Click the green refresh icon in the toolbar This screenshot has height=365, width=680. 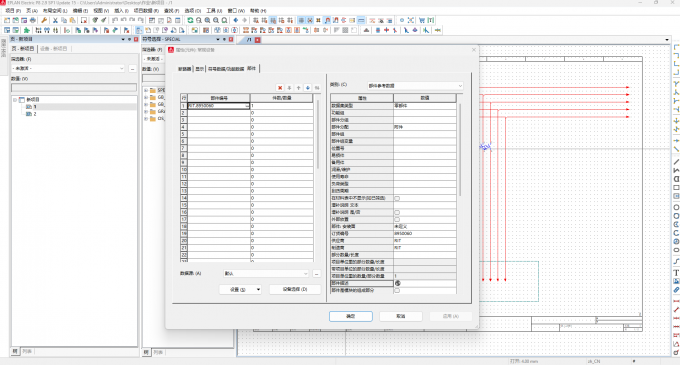pyautogui.click(x=190, y=20)
